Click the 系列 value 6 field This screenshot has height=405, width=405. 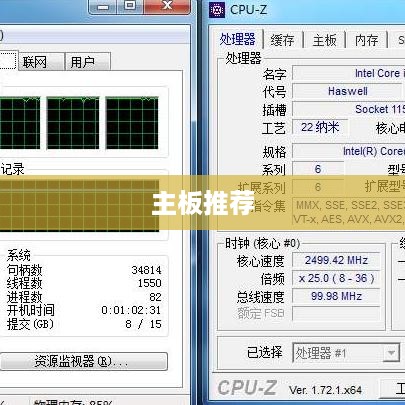318,169
